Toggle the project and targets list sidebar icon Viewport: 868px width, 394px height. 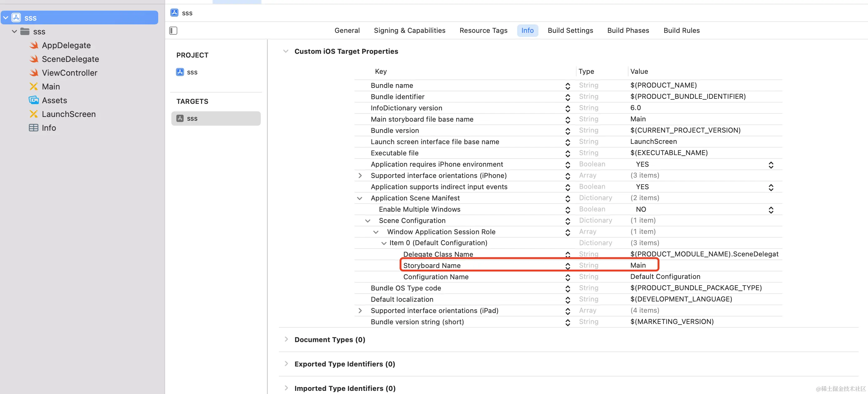coord(173,31)
